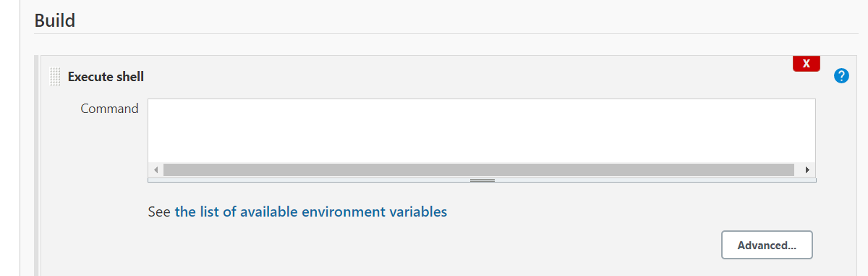Screen dimensions: 868x276
Task: Click the Command field label
Action: tap(109, 109)
